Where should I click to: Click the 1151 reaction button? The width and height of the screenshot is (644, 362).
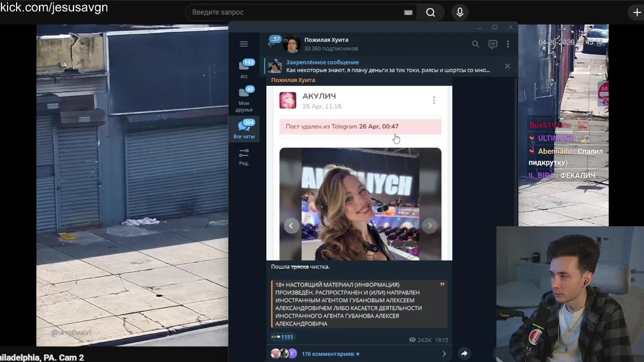[282, 337]
